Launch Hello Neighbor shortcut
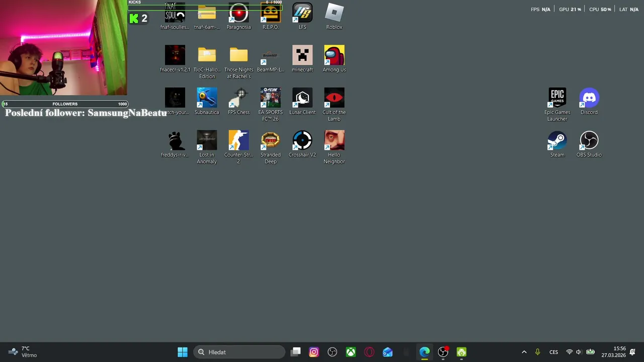This screenshot has width=644, height=362. pyautogui.click(x=334, y=147)
